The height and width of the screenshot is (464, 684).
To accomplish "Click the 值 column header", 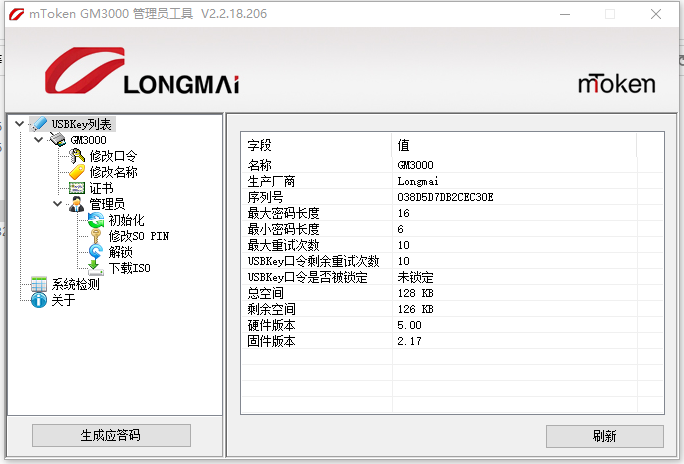I will point(514,145).
